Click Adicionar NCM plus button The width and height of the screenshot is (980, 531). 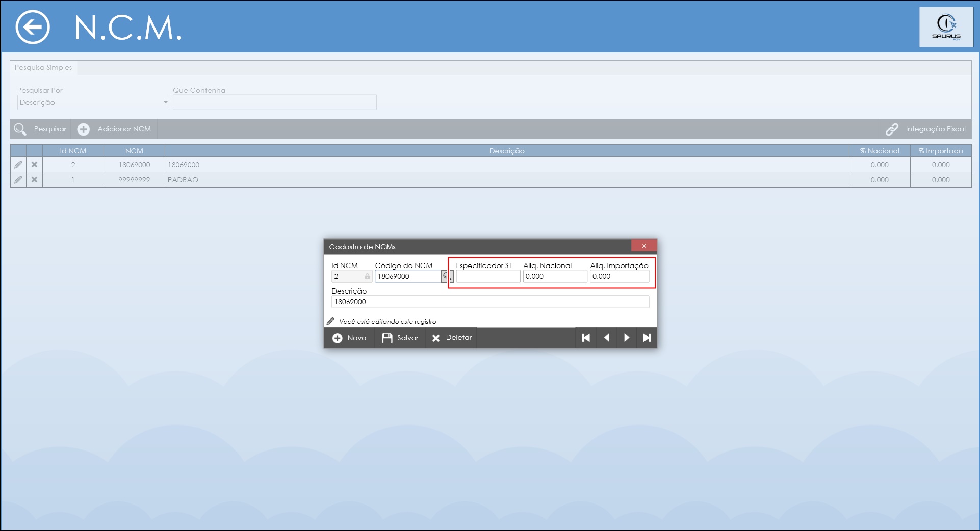pyautogui.click(x=114, y=129)
